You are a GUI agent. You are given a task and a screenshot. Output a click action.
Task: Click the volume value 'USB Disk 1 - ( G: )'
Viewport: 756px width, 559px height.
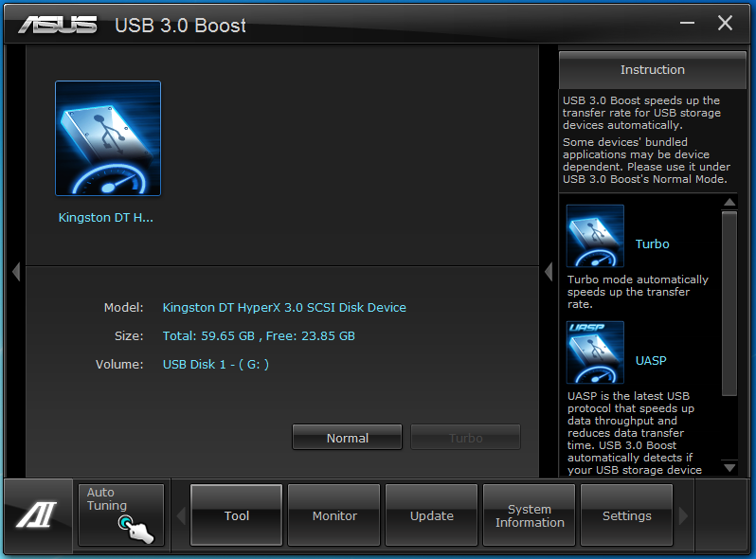tap(215, 364)
